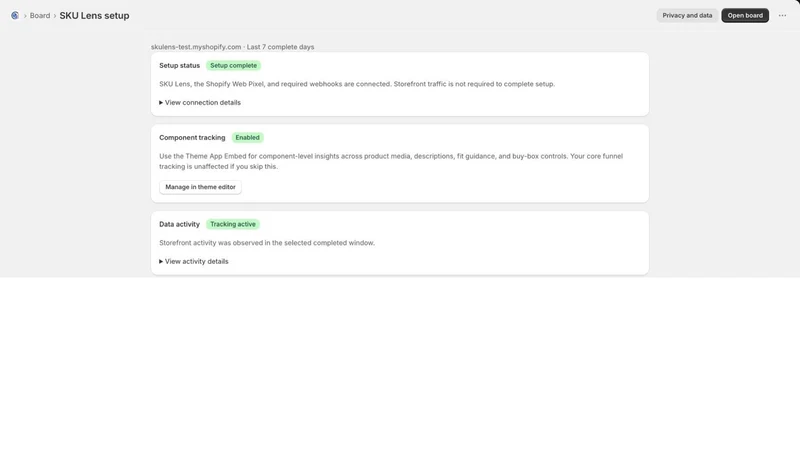Click the Setup status heading

(180, 65)
